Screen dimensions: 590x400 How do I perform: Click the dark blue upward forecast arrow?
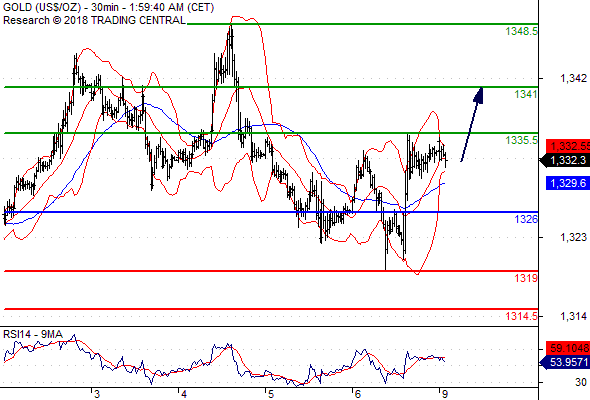[x=472, y=125]
